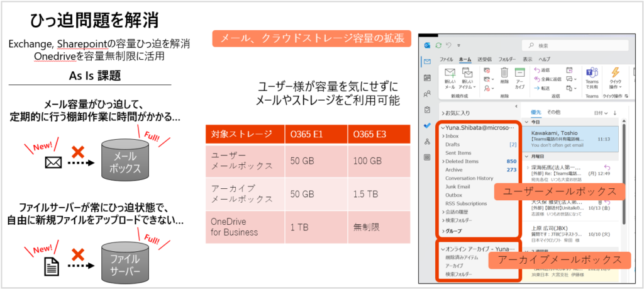Open the Junk (blocked person) dropdown
The height and width of the screenshot is (289, 644).
coord(488,88)
